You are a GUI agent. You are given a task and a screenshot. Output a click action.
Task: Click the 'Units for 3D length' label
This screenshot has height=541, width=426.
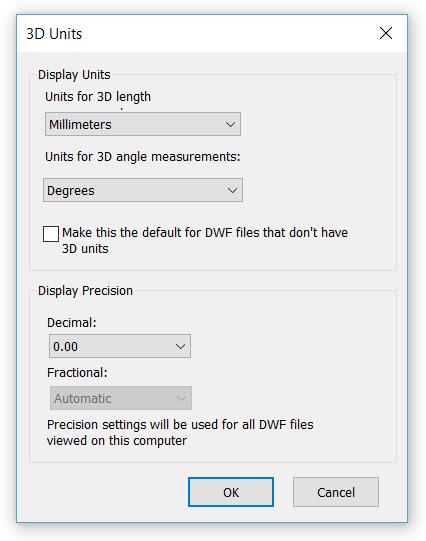pos(98,97)
